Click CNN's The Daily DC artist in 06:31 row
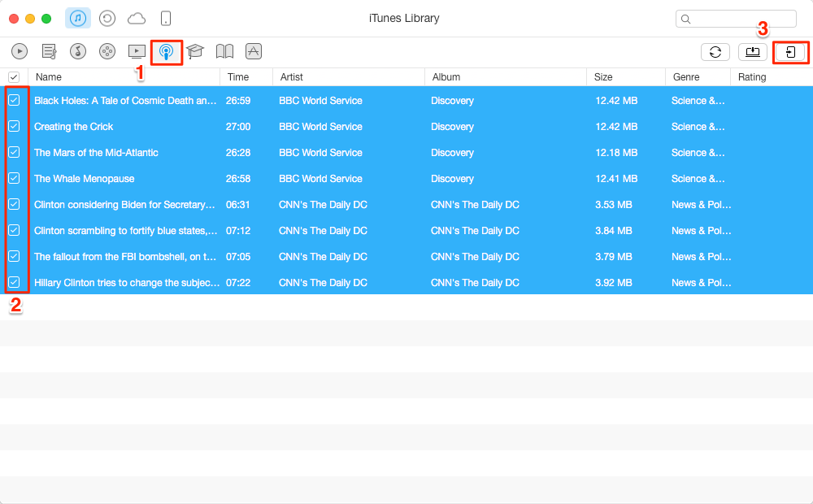 (323, 204)
